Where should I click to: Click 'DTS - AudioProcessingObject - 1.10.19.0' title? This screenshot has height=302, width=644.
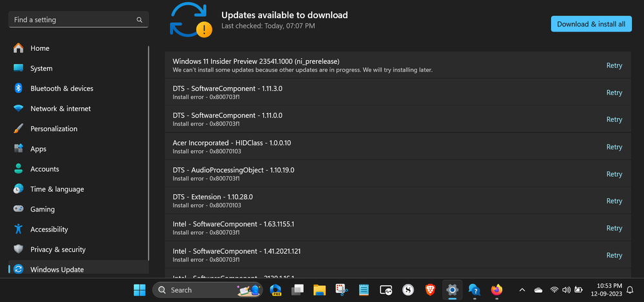[x=234, y=170]
